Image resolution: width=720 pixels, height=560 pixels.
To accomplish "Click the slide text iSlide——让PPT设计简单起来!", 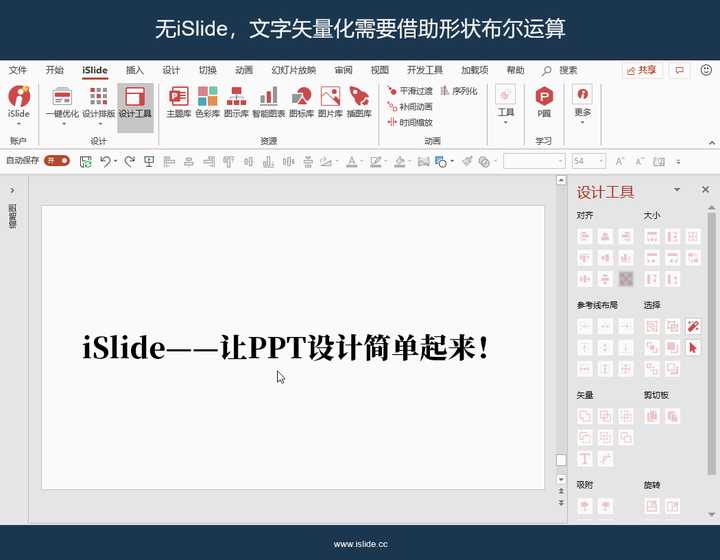I will click(x=286, y=347).
